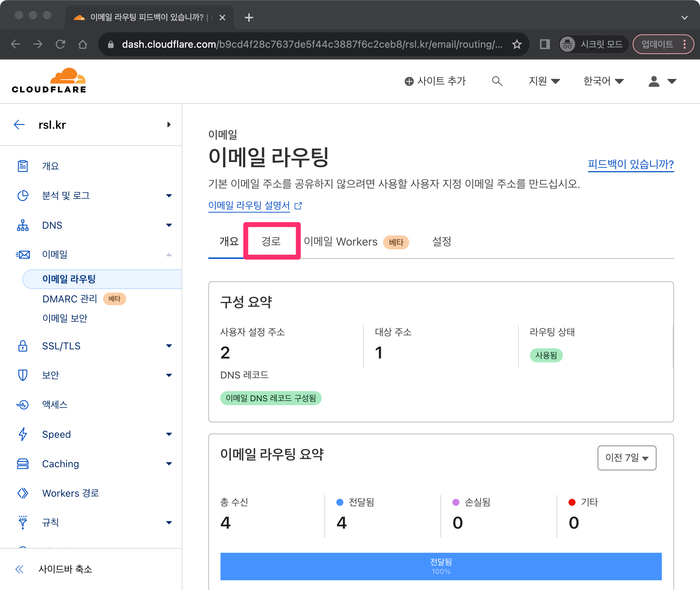Open the user account profile icon
The width and height of the screenshot is (700, 590).
click(x=654, y=81)
